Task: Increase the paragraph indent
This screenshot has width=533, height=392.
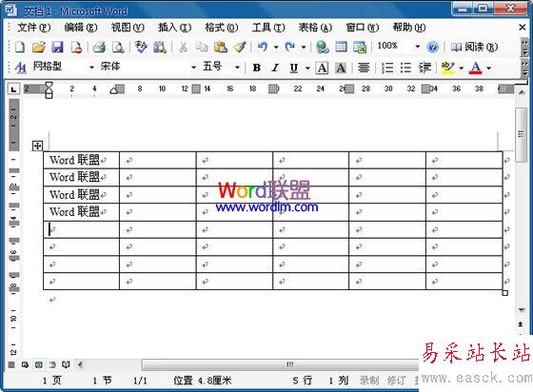Action: pos(424,68)
